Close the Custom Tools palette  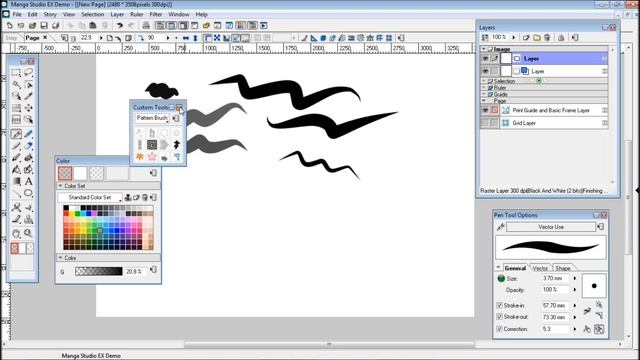click(179, 107)
